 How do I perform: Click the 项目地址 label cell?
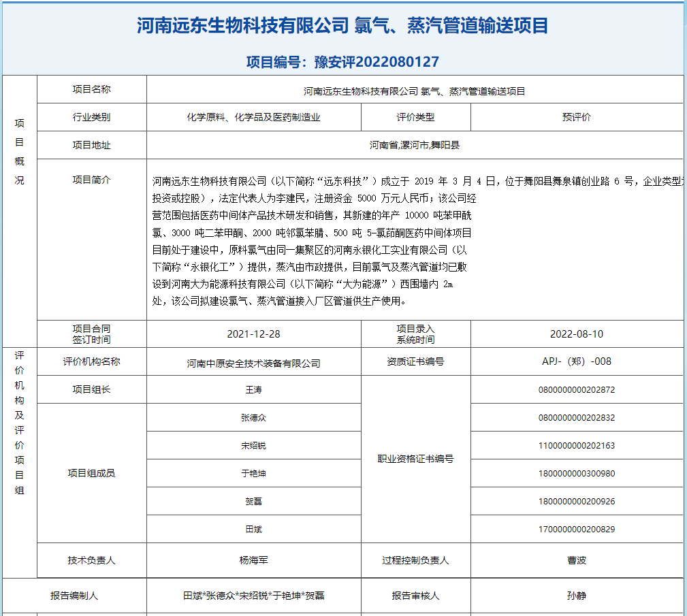click(x=91, y=145)
